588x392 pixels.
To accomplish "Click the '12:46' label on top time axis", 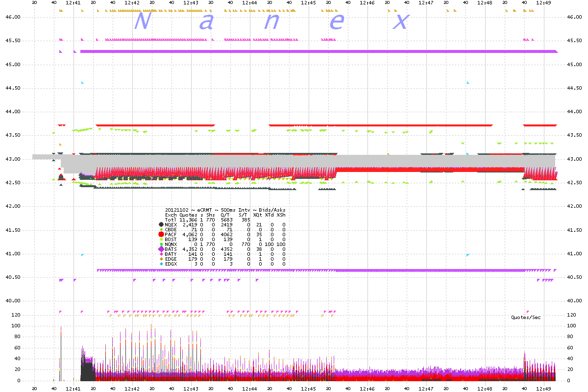I will pos(367,3).
